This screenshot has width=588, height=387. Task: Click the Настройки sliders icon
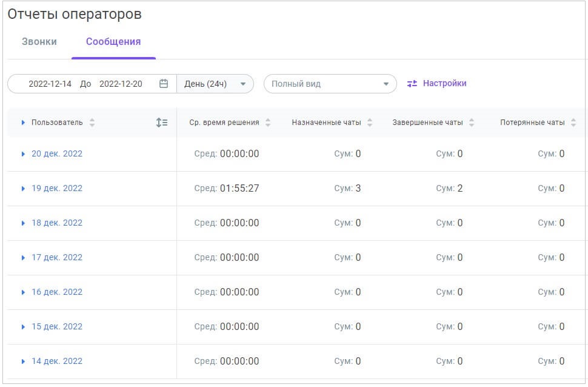click(x=412, y=84)
